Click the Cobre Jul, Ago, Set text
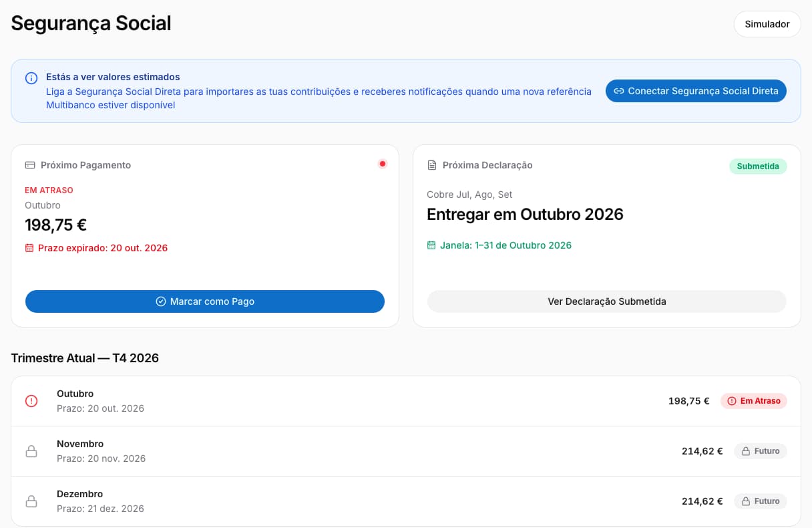The height and width of the screenshot is (528, 812). click(469, 194)
